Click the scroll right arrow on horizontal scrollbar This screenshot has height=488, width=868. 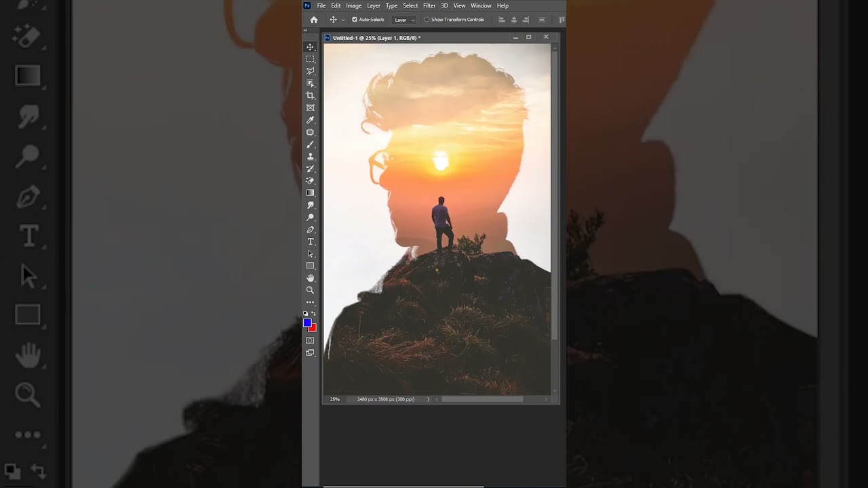[547, 399]
